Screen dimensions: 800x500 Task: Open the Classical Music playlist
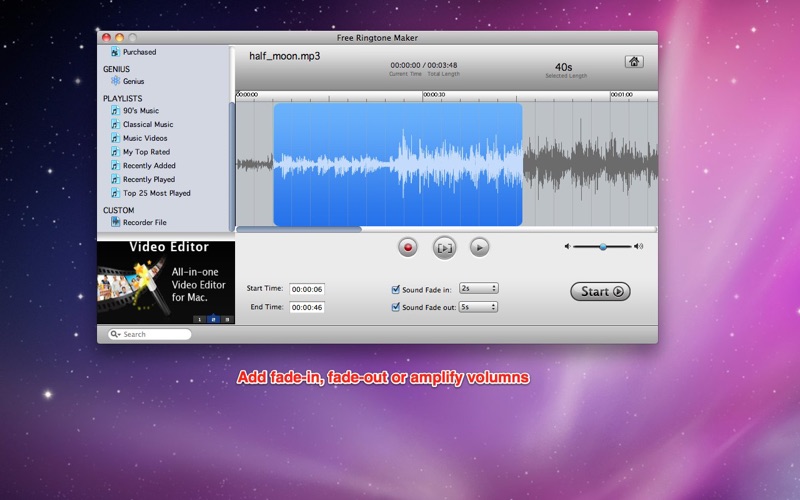pyautogui.click(x=147, y=124)
